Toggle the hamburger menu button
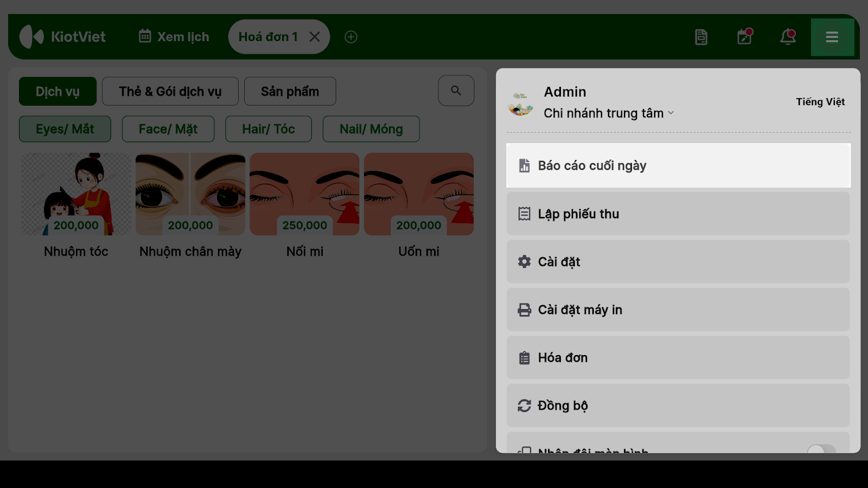 [832, 37]
